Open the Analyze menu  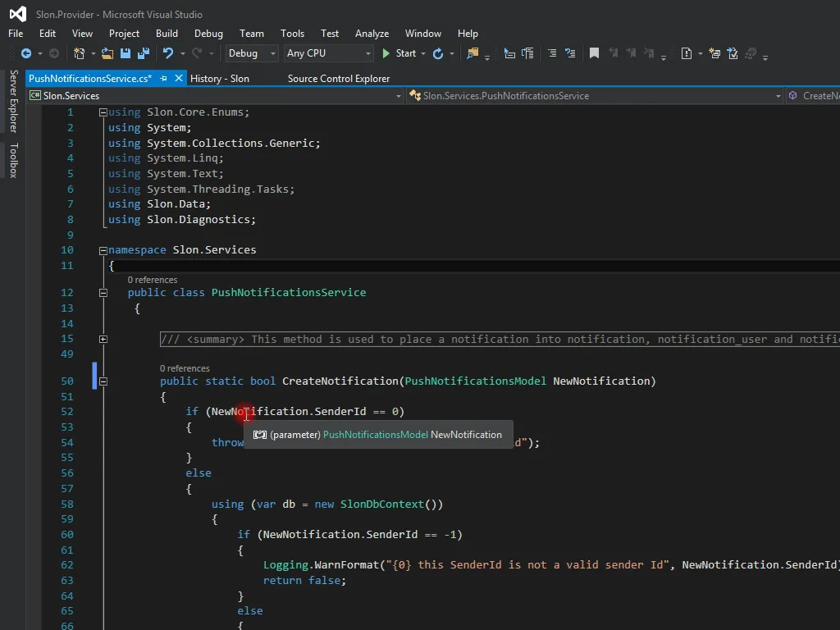click(x=372, y=33)
